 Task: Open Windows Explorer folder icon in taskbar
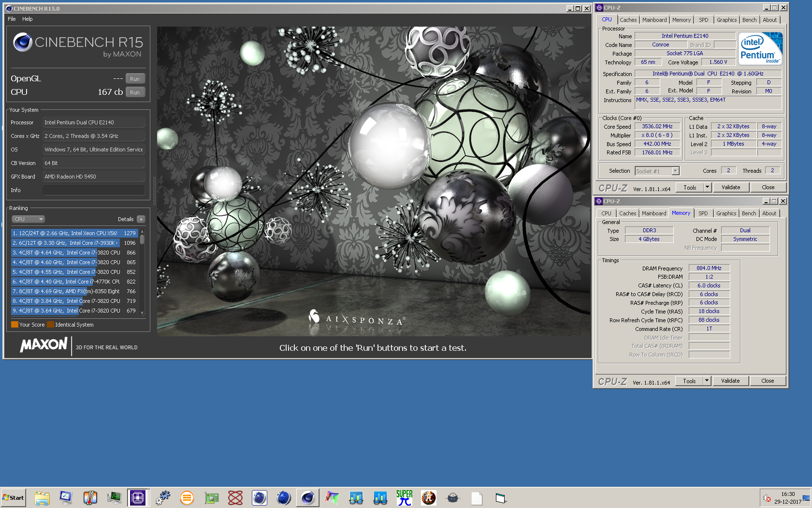pos(42,498)
